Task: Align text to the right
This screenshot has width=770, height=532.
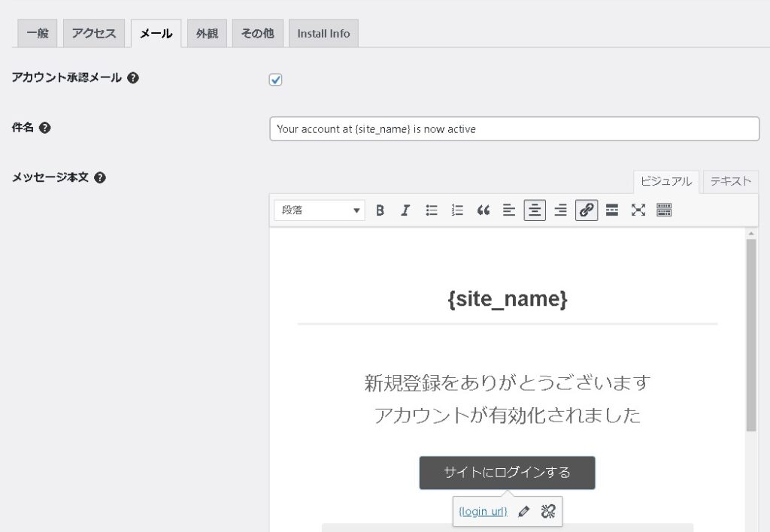Action: [560, 210]
